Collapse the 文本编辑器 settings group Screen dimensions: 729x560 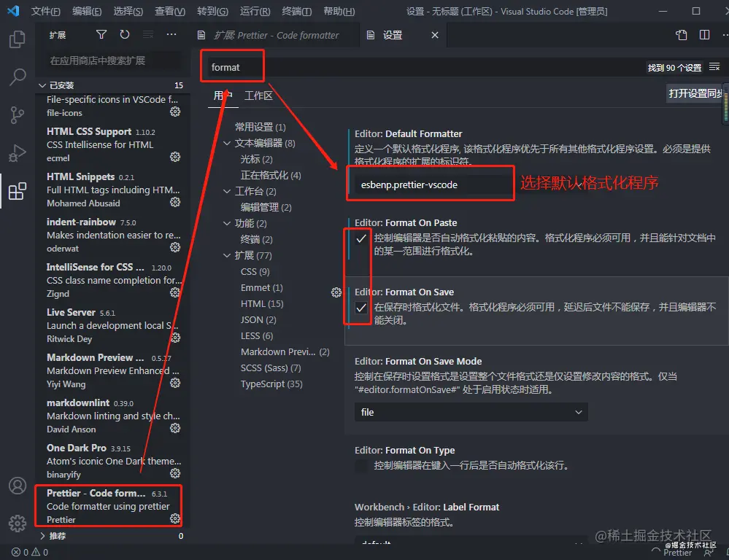(227, 143)
